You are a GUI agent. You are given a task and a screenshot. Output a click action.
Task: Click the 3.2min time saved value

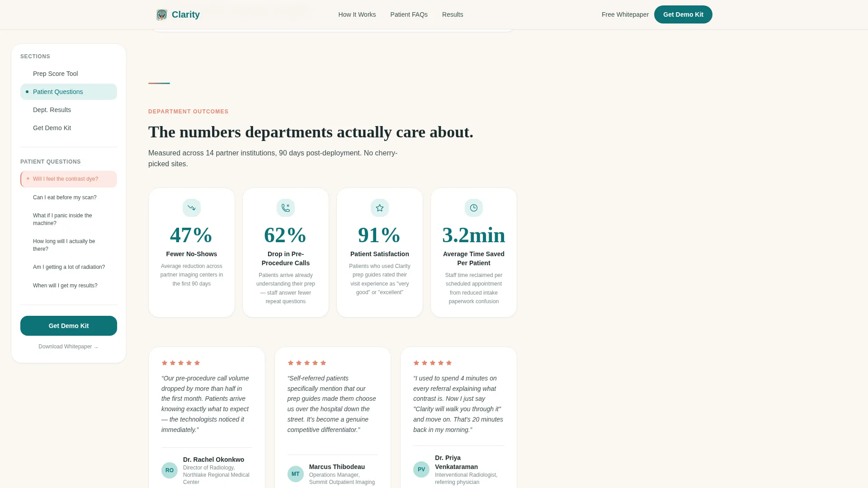point(474,235)
